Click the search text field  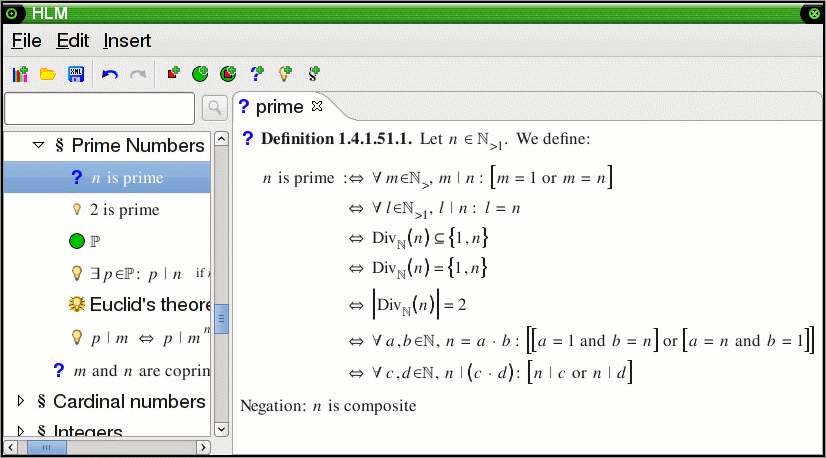pyautogui.click(x=100, y=108)
